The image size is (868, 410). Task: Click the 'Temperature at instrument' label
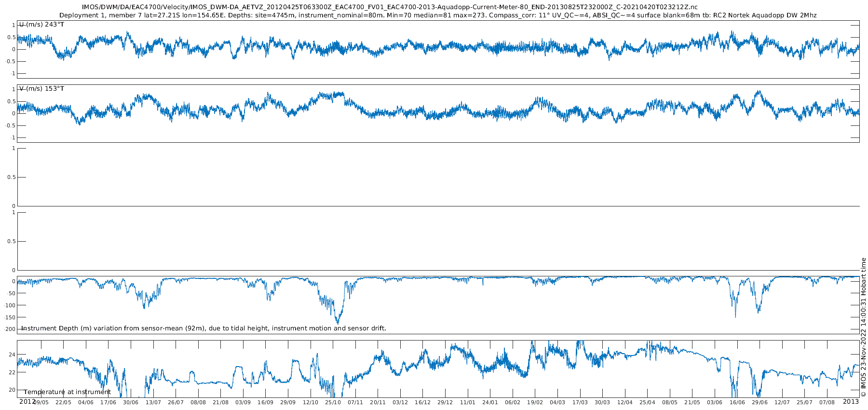point(68,392)
